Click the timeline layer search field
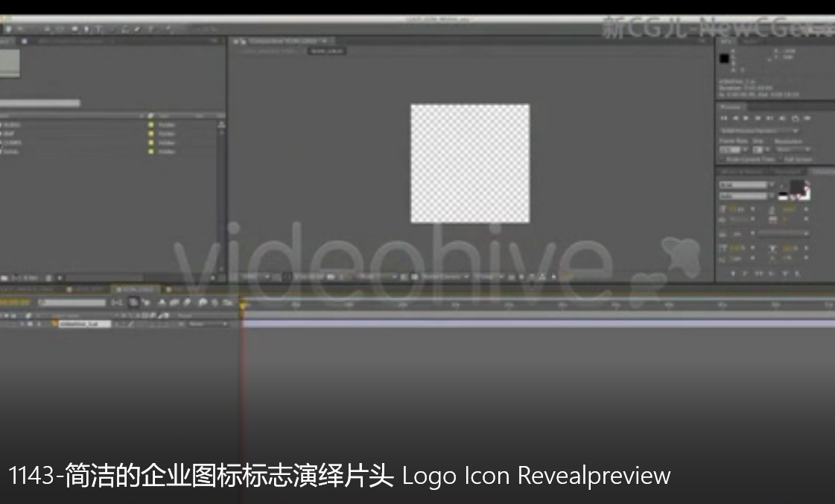Screen dimensions: 835x504 [x=72, y=303]
